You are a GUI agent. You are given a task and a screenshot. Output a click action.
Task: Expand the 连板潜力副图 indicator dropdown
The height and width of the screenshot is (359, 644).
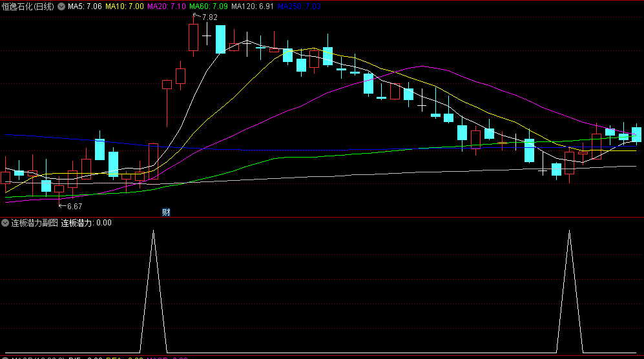pos(5,223)
